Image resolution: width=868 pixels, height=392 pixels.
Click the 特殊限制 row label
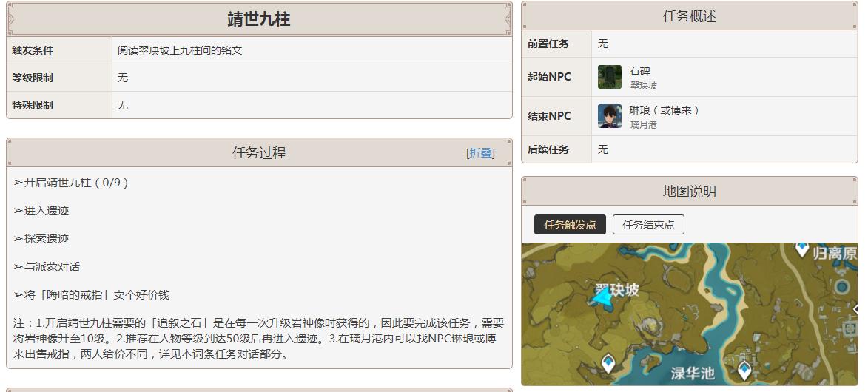33,104
